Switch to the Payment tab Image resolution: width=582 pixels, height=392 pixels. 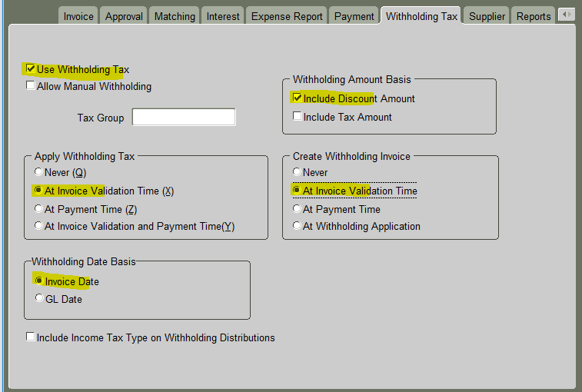coord(354,16)
